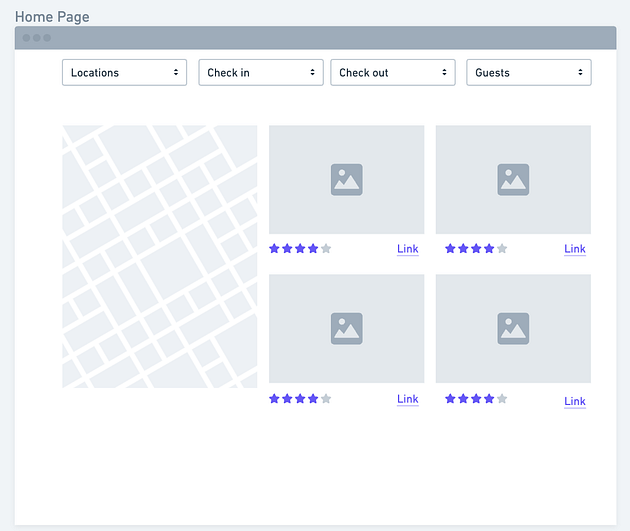Open the top-right listing image placeholder

(513, 180)
